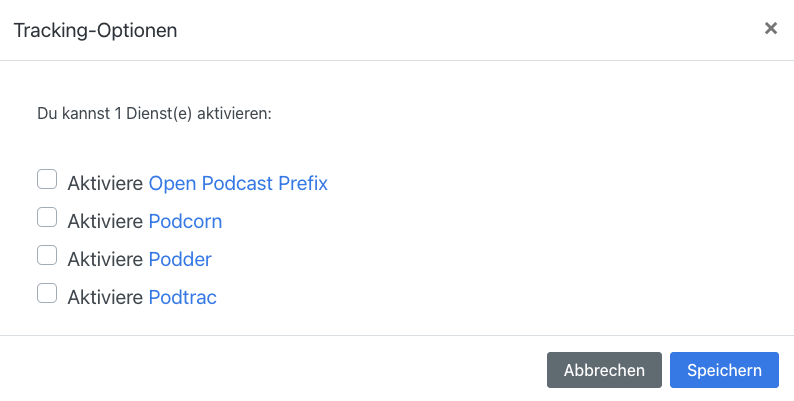The width and height of the screenshot is (794, 401).
Task: Check the box for Podder
Action: (47, 256)
